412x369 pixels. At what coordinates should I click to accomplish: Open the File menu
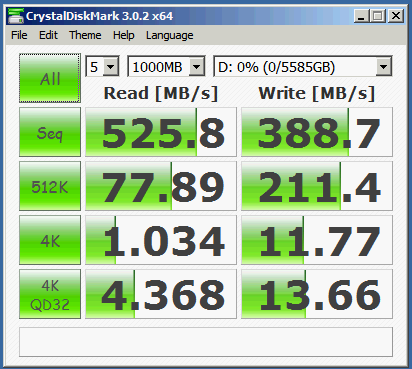point(19,35)
